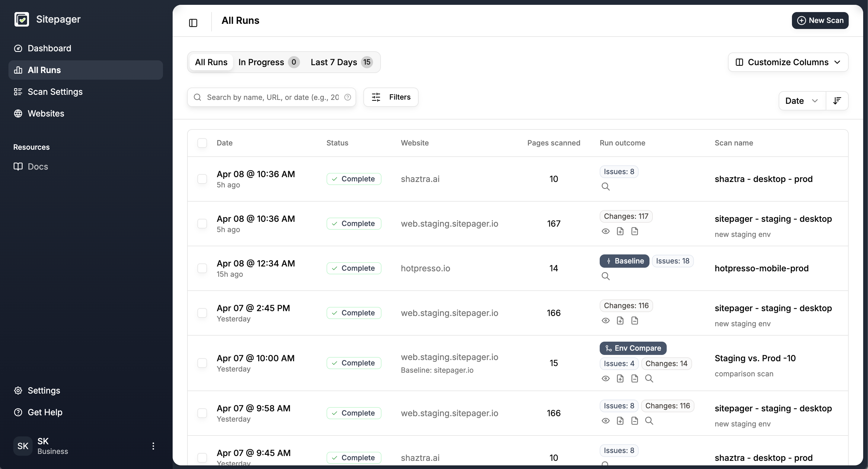
Task: Open the Docs book icon under Resources
Action: coord(18,166)
